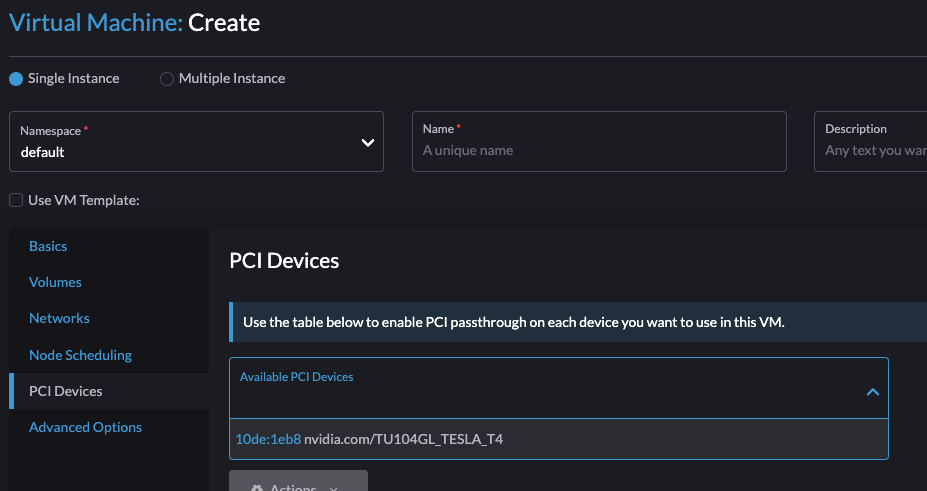Expand the Actions dropdown arrow
The height and width of the screenshot is (491, 927).
(x=334, y=488)
